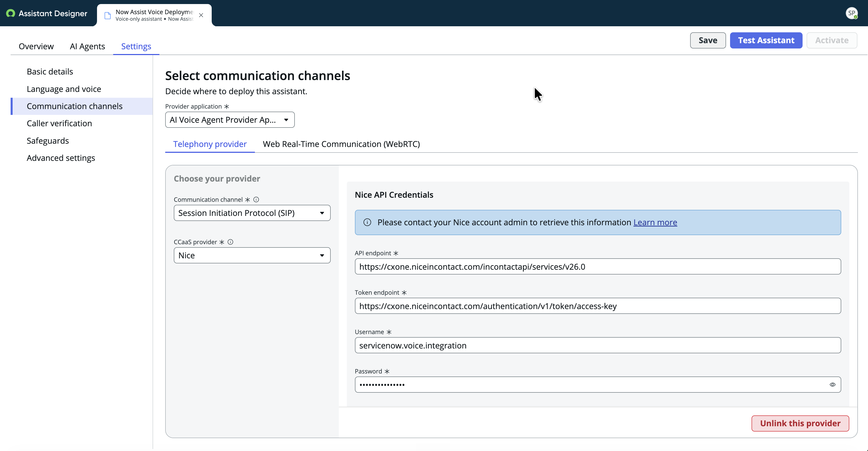Click Unlink this provider button
Image resolution: width=868 pixels, height=451 pixels.
coord(800,423)
